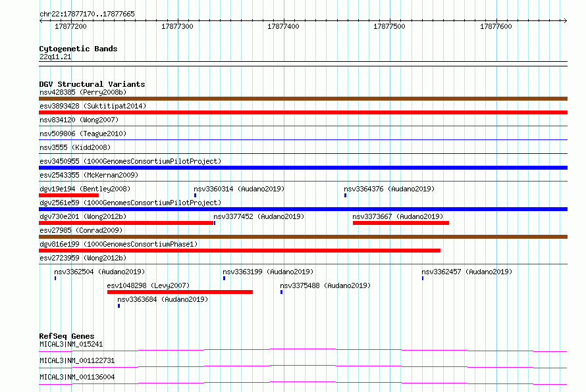Click the nsv3362504 (Audano2019) label
Image resolution: width=586 pixels, height=392 pixels.
coord(99,272)
